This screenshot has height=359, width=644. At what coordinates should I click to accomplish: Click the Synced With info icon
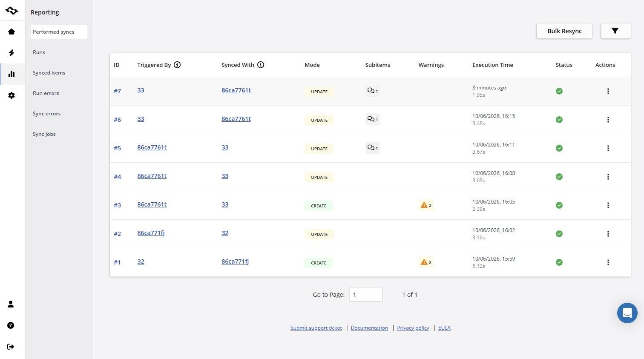261,65
